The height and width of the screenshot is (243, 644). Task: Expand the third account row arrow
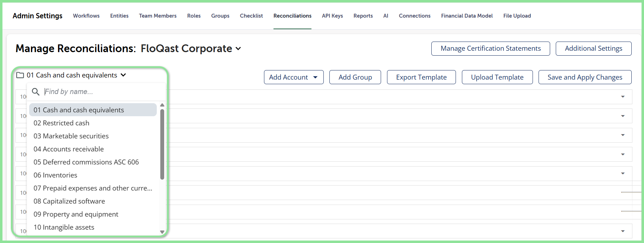click(x=623, y=135)
